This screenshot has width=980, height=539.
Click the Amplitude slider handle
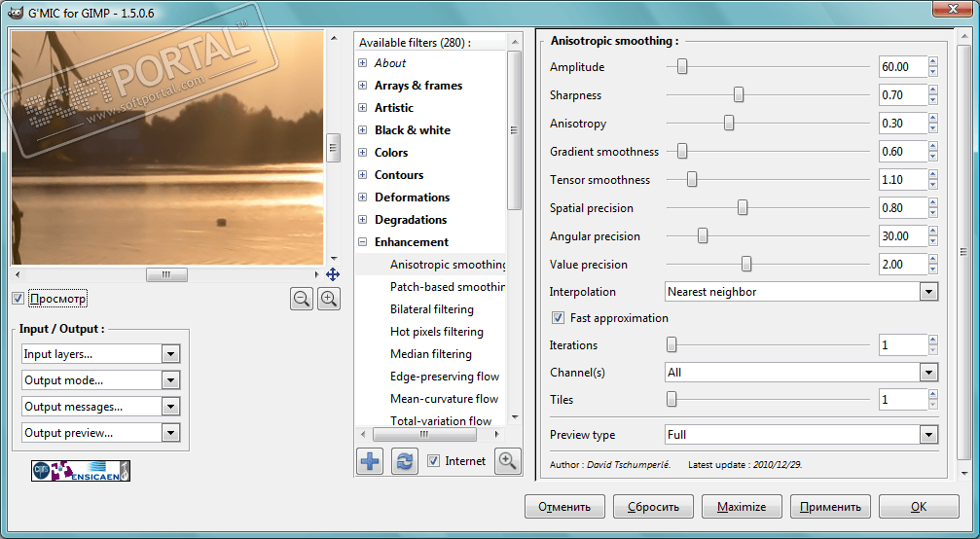(x=682, y=66)
